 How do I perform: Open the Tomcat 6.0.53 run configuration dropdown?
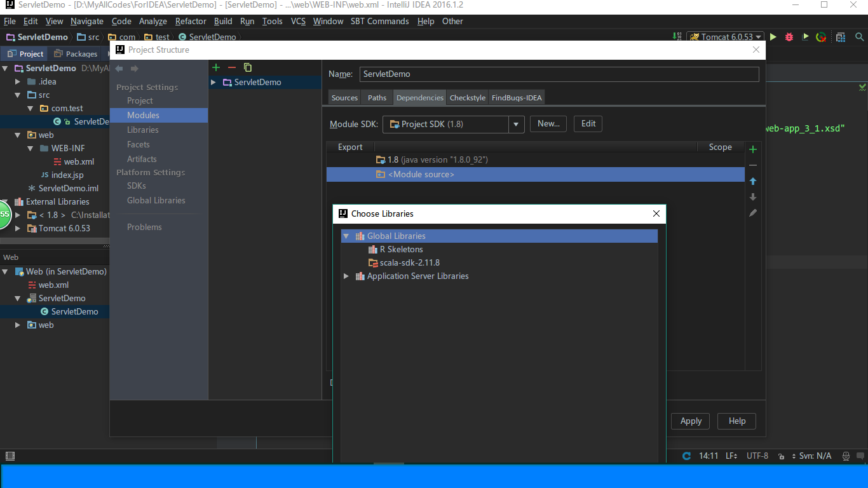(x=725, y=37)
